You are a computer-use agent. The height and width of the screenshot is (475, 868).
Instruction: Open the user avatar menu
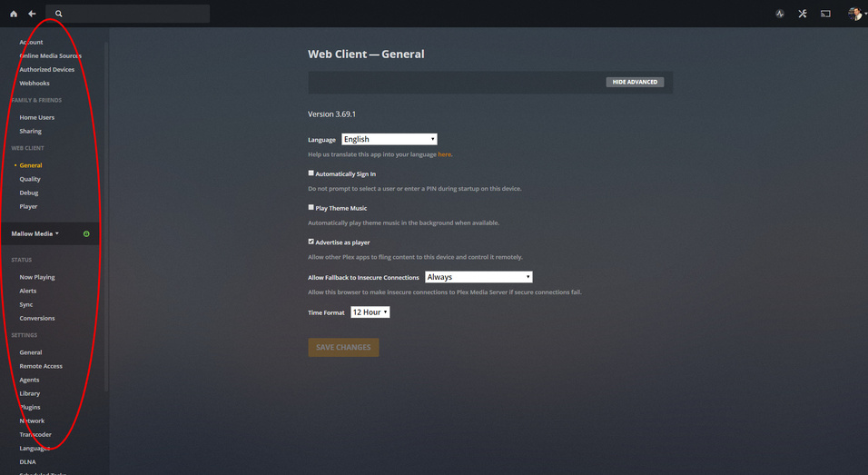(x=855, y=14)
